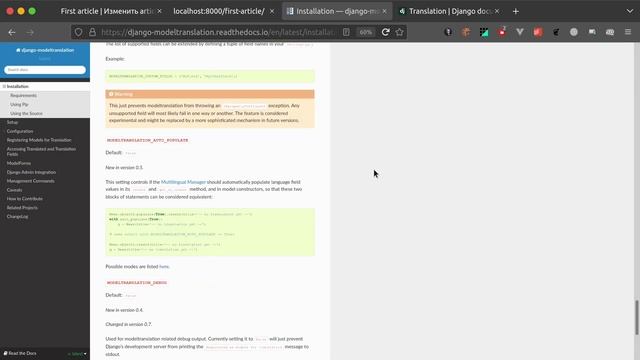Open the ChangeLog sidebar link

click(17, 217)
